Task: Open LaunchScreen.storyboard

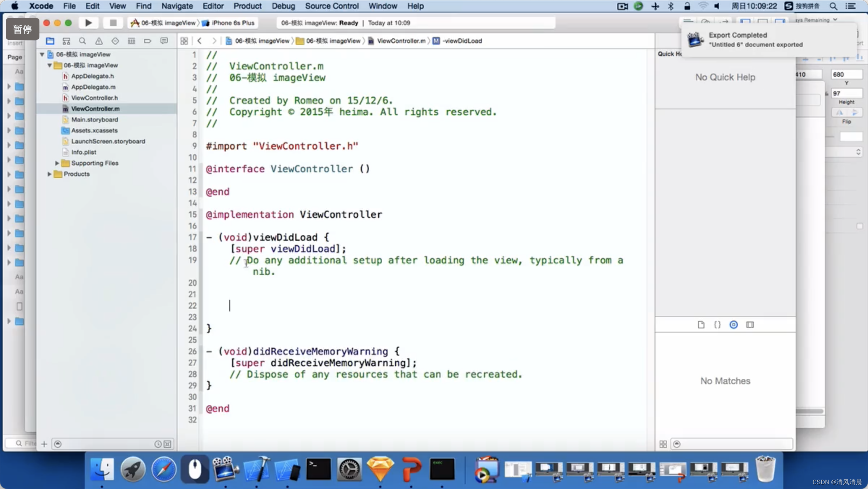Action: (x=108, y=141)
